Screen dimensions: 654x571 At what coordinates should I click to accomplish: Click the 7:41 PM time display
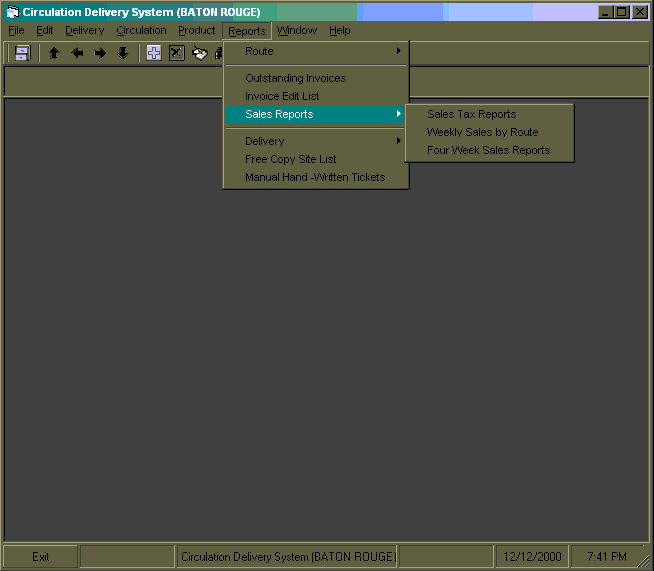[x=606, y=556]
